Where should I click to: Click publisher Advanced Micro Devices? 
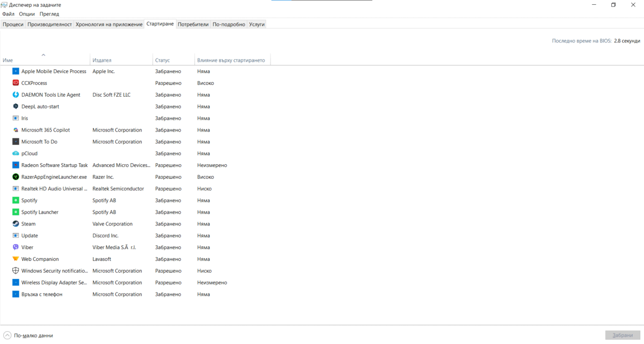121,165
